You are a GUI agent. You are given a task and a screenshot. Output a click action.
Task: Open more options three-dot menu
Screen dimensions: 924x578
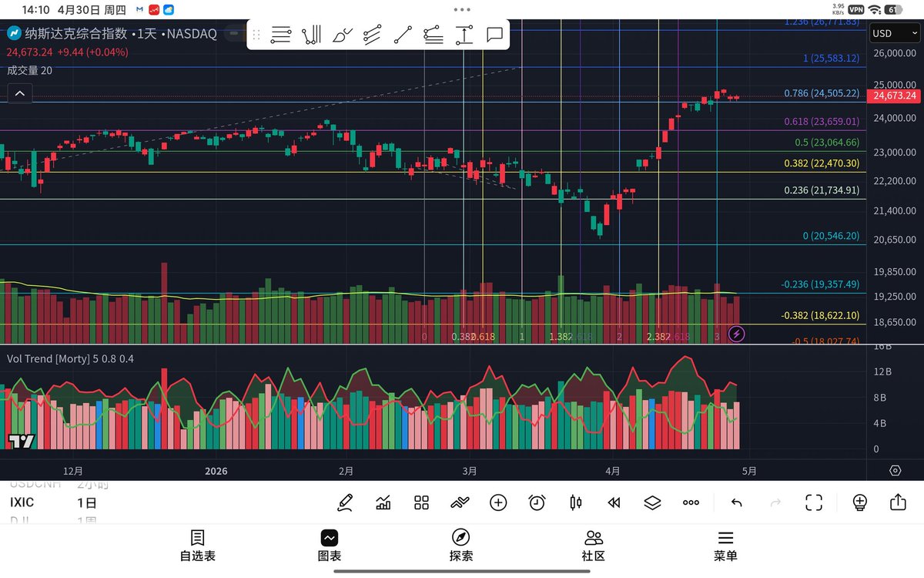(x=691, y=503)
